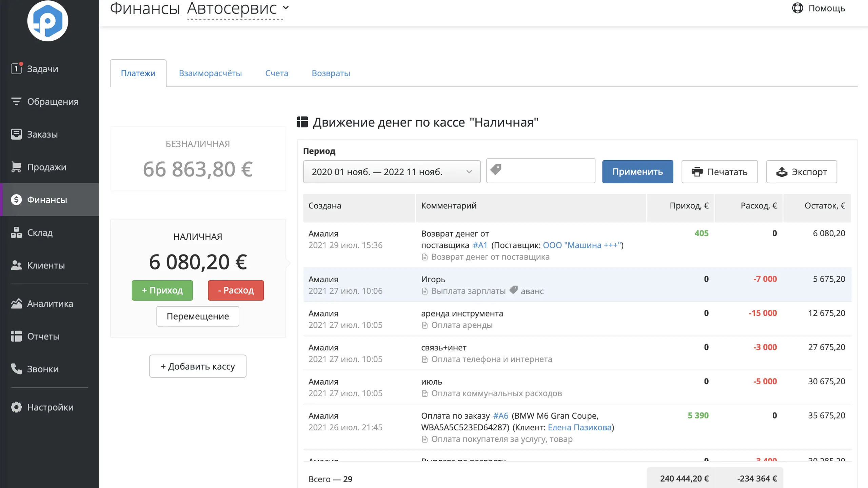Screen dimensions: 868x488
Task: Click the связь+инет payment comment
Action: (x=443, y=348)
